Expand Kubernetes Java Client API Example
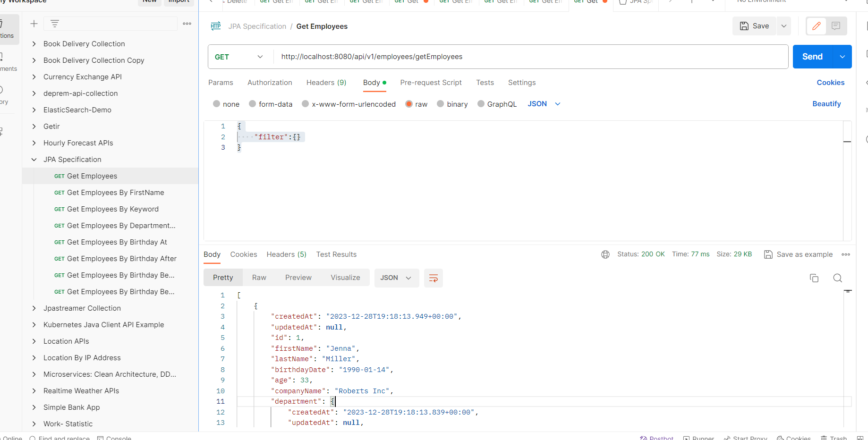The height and width of the screenshot is (440, 868). click(x=34, y=325)
